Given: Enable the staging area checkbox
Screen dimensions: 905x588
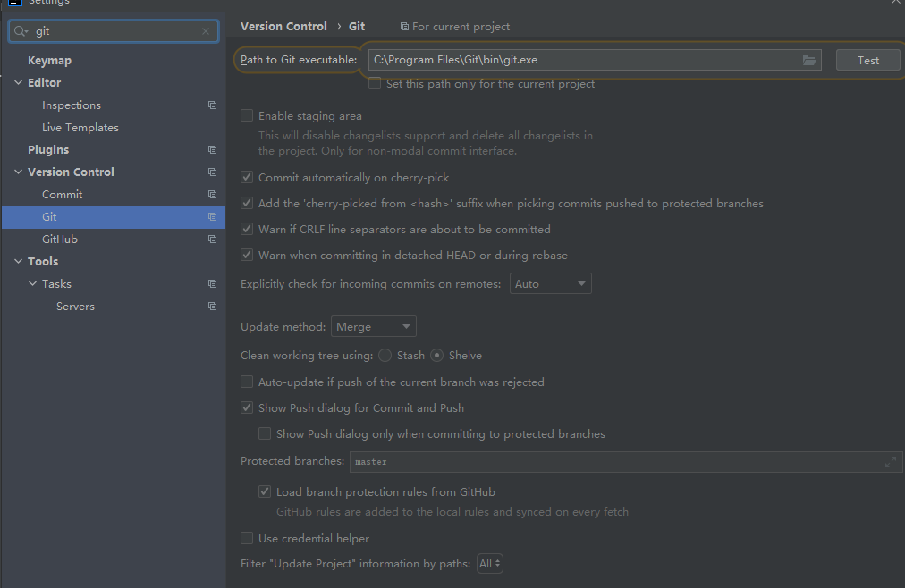Looking at the screenshot, I should tap(247, 116).
